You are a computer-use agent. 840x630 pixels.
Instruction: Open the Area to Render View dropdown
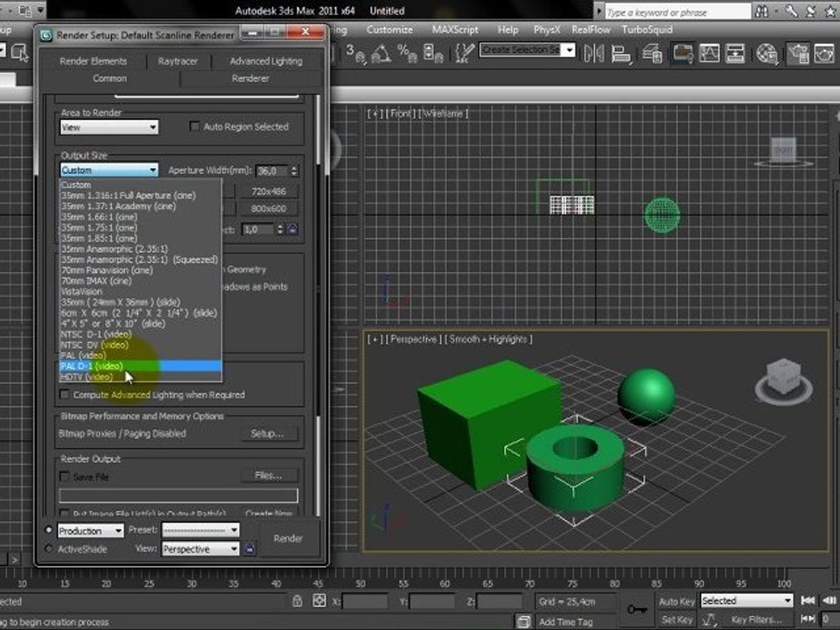(109, 128)
